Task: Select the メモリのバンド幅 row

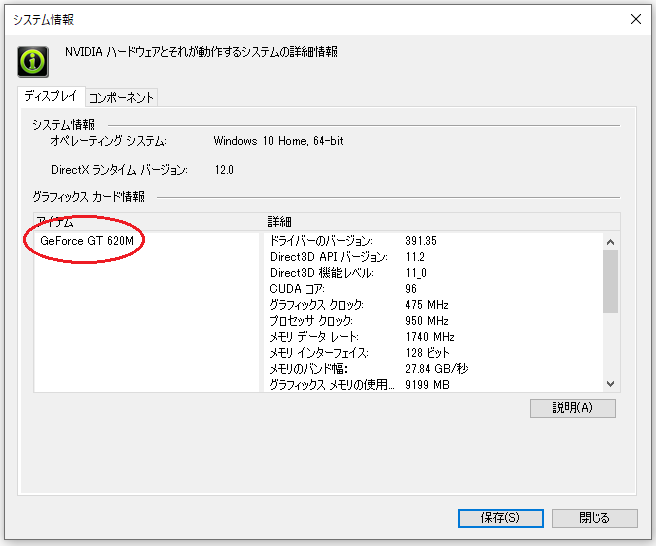Action: point(433,369)
